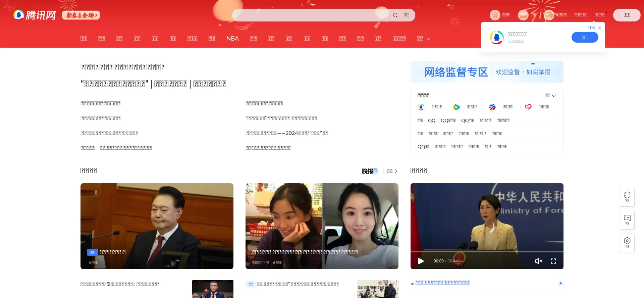The height and width of the screenshot is (298, 644).
Task: Click the pill-shaped login button in header
Action: (x=627, y=15)
